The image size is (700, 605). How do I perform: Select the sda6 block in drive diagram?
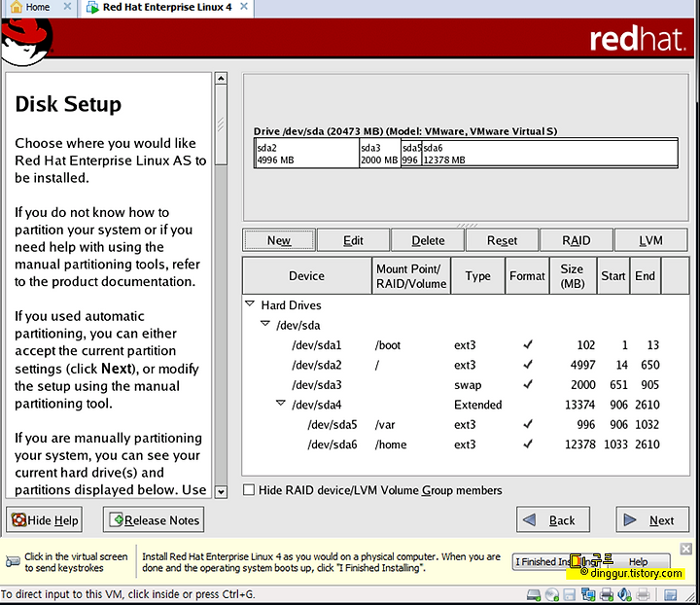click(x=549, y=153)
